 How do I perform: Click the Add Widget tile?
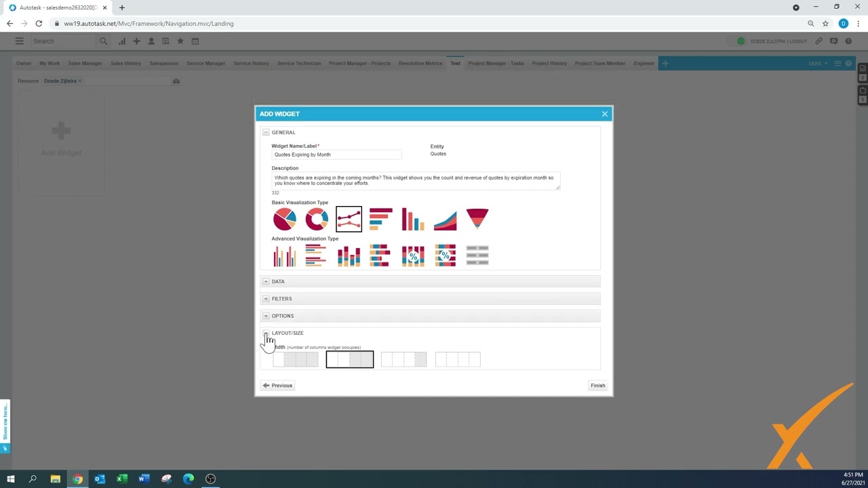tap(61, 144)
